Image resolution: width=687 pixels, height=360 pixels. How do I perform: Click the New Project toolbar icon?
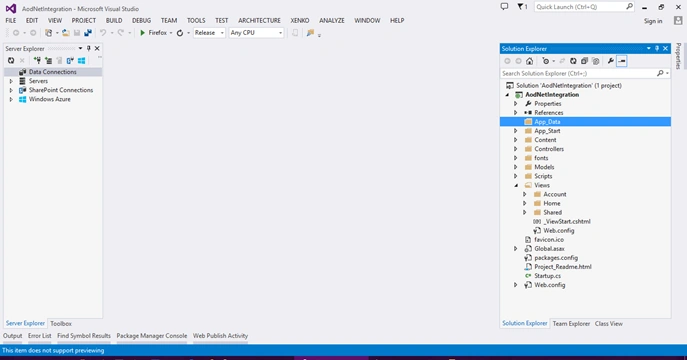49,33
